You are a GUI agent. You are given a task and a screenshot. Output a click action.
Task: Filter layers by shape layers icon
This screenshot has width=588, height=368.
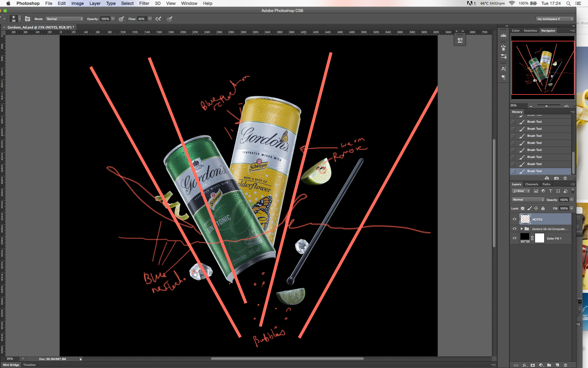[558, 191]
